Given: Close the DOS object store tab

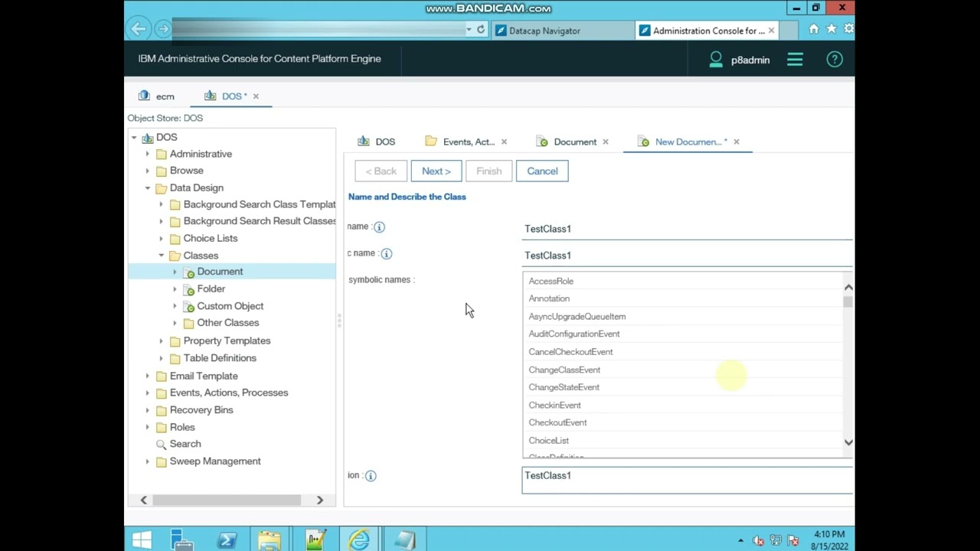Looking at the screenshot, I should click(256, 96).
